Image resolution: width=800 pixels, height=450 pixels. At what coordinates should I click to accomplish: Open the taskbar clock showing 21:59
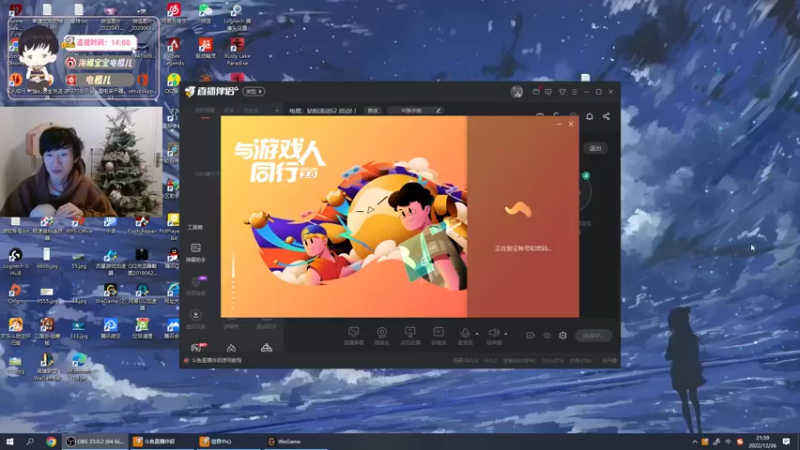point(762,442)
